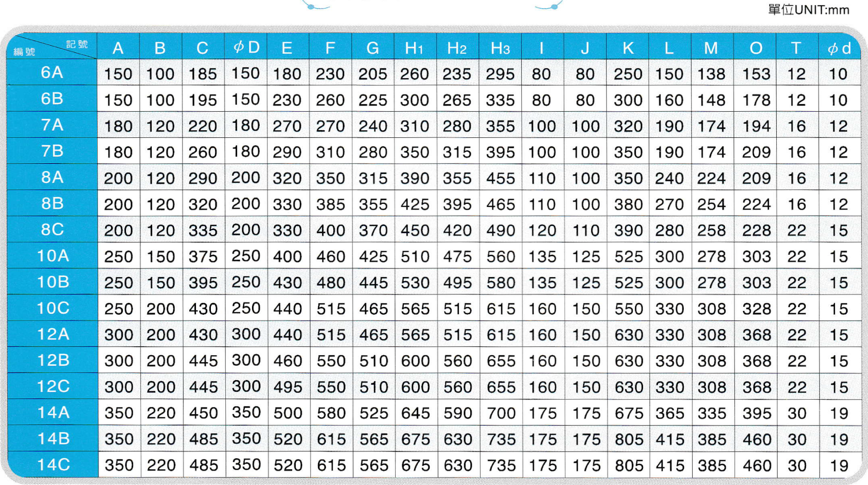Select the φD column header
The image size is (868, 485).
coord(246,47)
